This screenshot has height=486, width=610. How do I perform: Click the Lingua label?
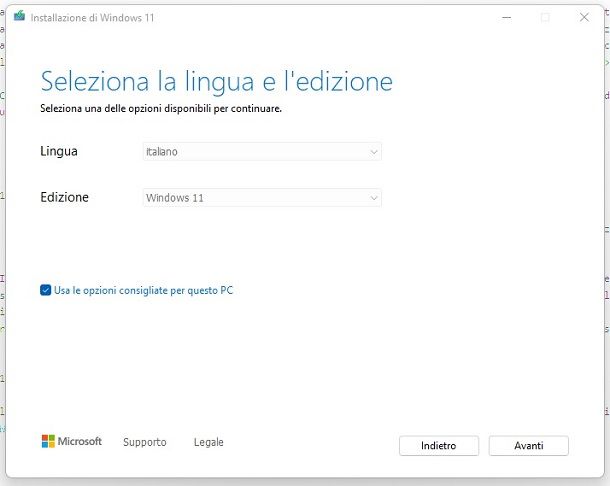(59, 151)
